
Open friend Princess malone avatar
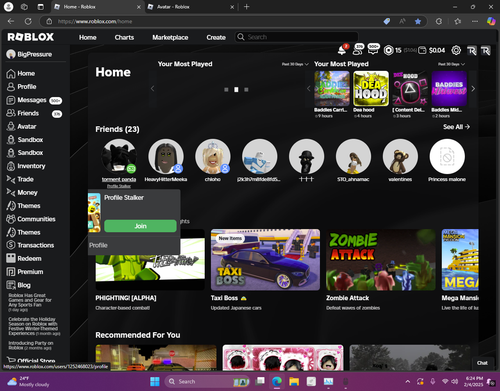[x=447, y=156]
